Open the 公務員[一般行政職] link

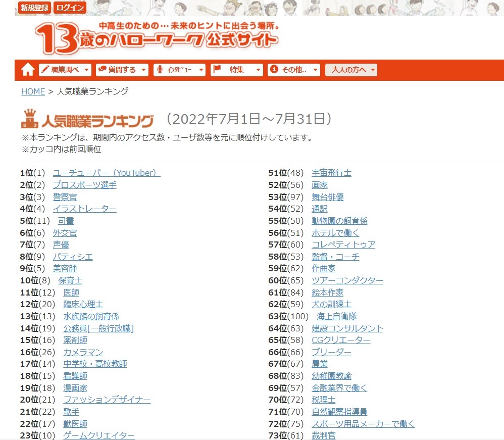tap(98, 328)
